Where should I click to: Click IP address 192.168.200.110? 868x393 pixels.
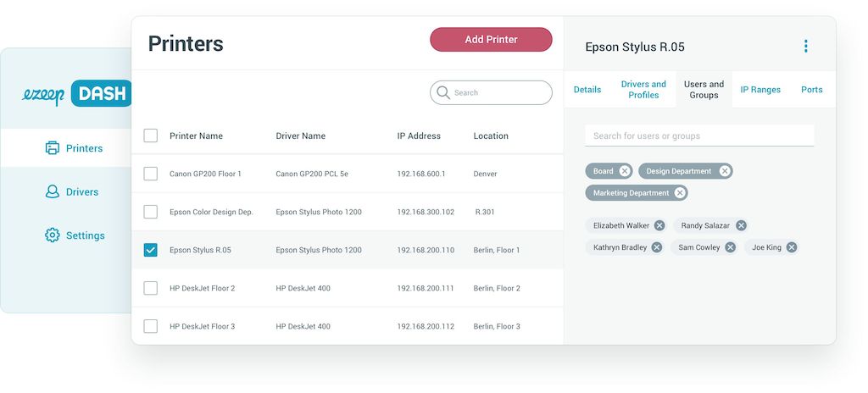(x=426, y=250)
